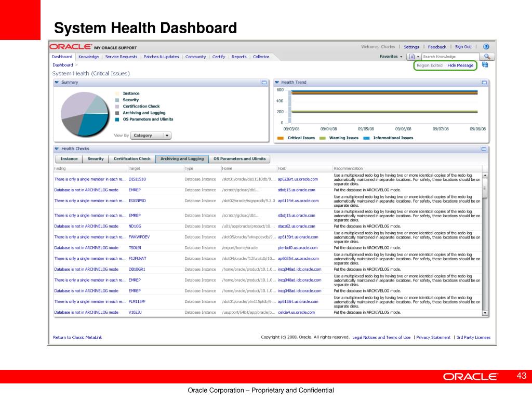This screenshot has width=532, height=399.
Task: Maximize the Health Checks region
Action: point(484,149)
